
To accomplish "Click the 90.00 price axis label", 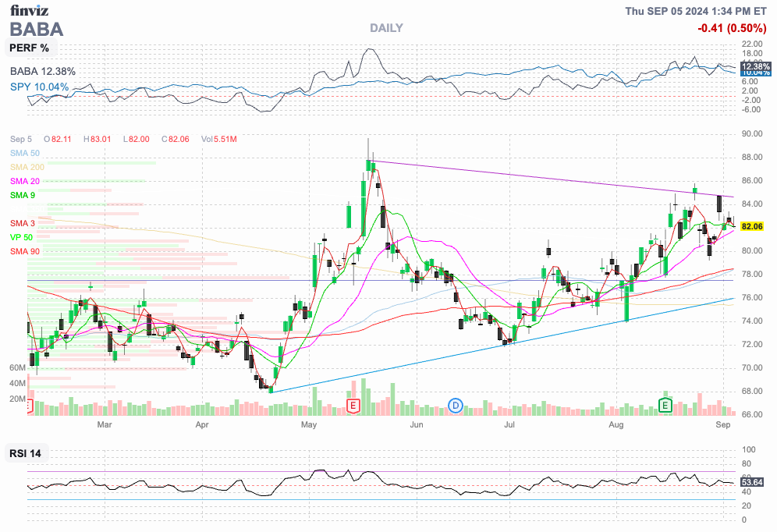I will pos(752,133).
